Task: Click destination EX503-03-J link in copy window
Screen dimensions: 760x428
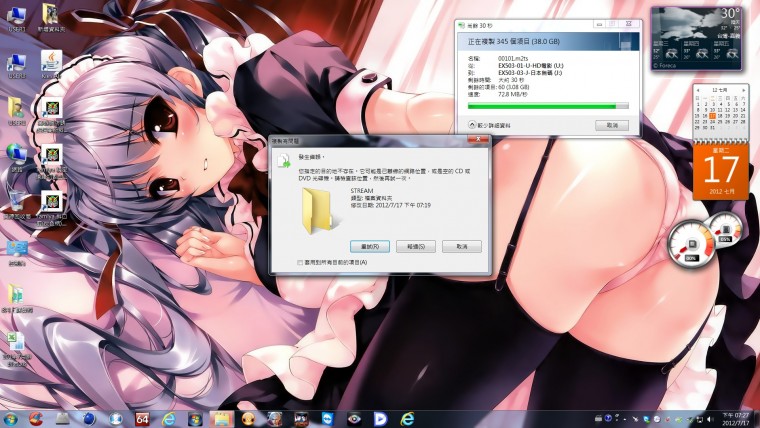Action: click(530, 73)
